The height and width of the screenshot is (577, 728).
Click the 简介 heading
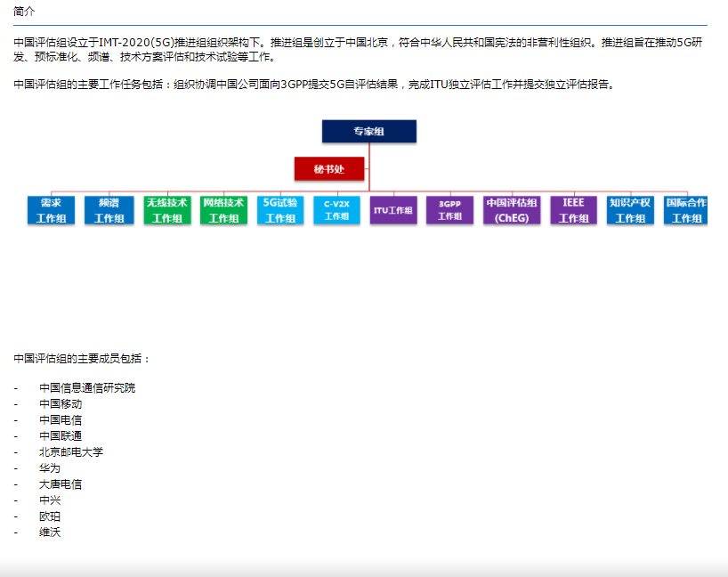click(24, 12)
